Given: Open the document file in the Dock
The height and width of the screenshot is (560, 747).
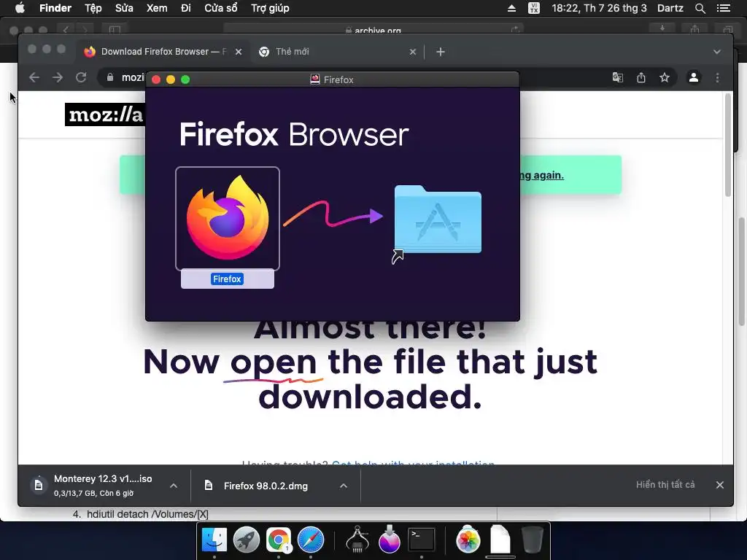Looking at the screenshot, I should tap(500, 540).
